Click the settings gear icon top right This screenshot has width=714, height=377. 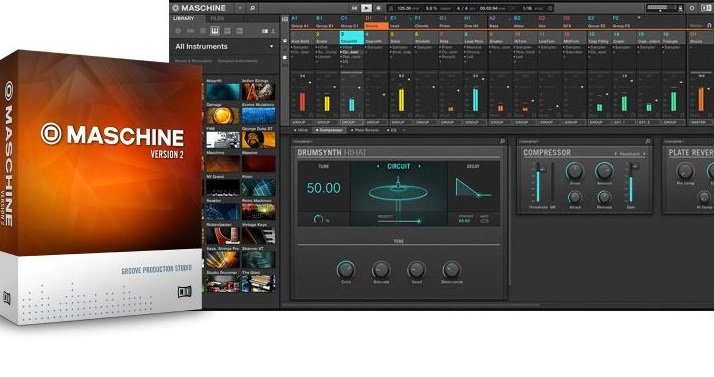click(692, 8)
